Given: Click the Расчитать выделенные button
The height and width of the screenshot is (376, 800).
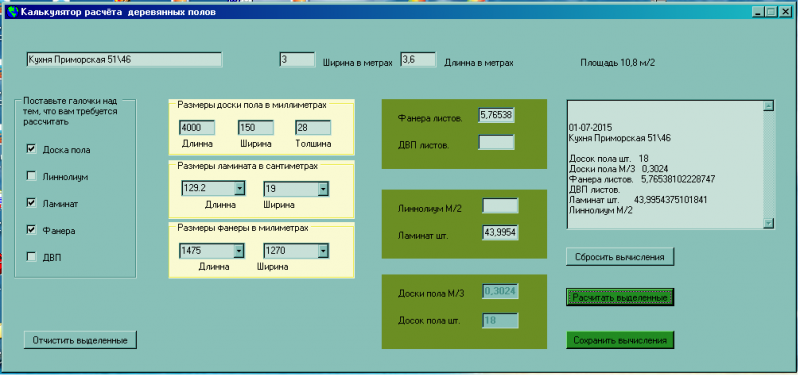Looking at the screenshot, I should [x=620, y=297].
